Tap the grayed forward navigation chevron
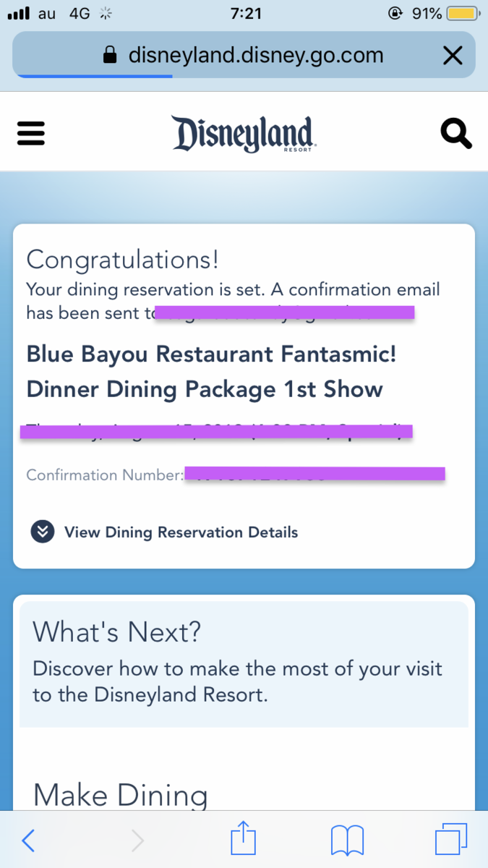 click(x=137, y=839)
